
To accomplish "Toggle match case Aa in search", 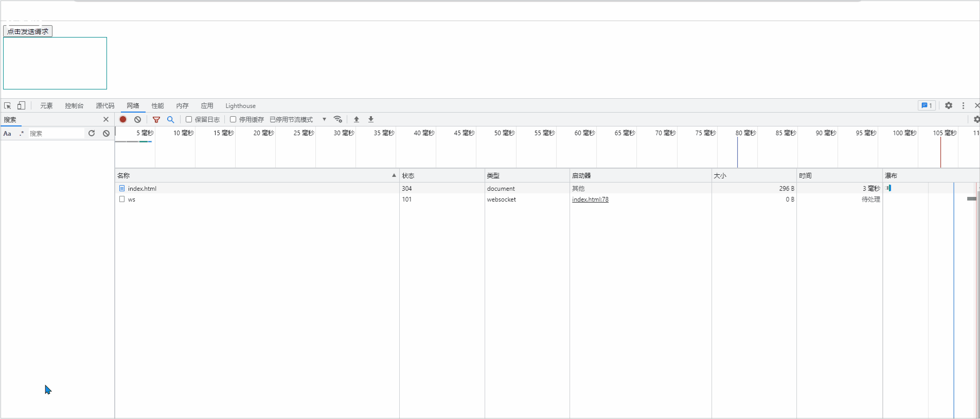I will (7, 134).
